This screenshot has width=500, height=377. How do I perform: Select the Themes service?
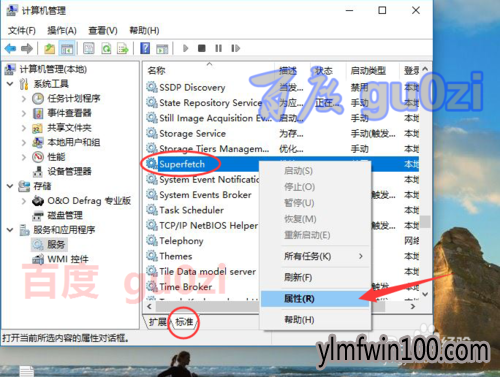point(176,256)
